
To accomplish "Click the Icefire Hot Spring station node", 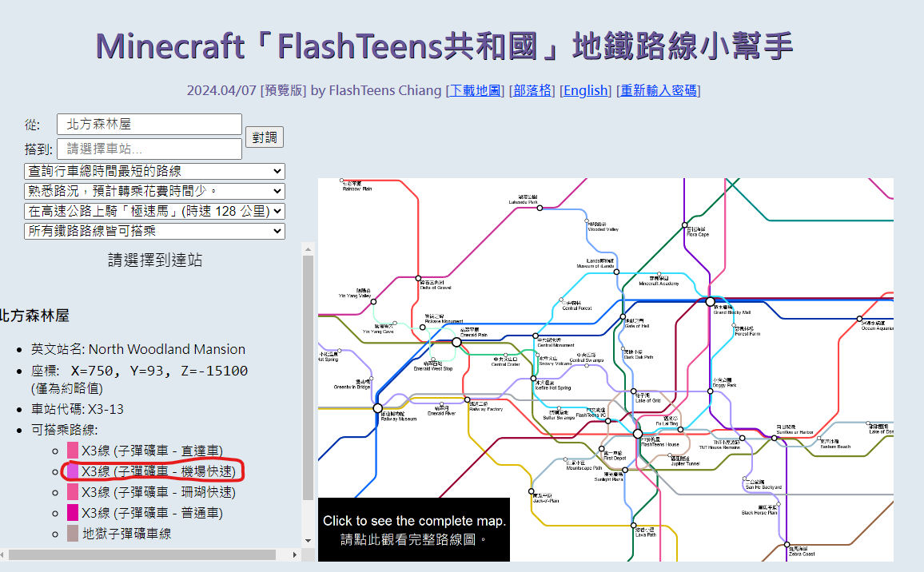I will click(x=533, y=379).
